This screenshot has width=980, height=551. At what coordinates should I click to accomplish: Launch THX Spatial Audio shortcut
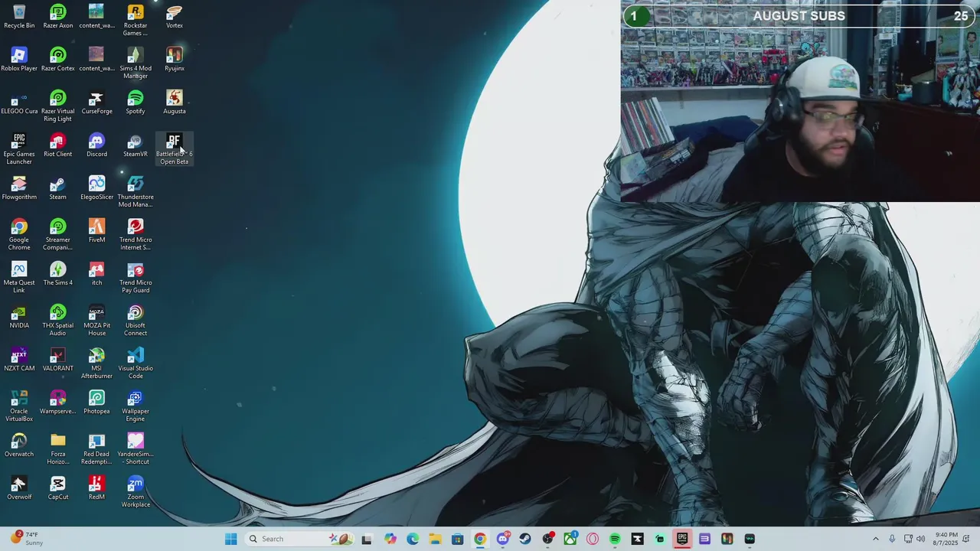tap(58, 320)
